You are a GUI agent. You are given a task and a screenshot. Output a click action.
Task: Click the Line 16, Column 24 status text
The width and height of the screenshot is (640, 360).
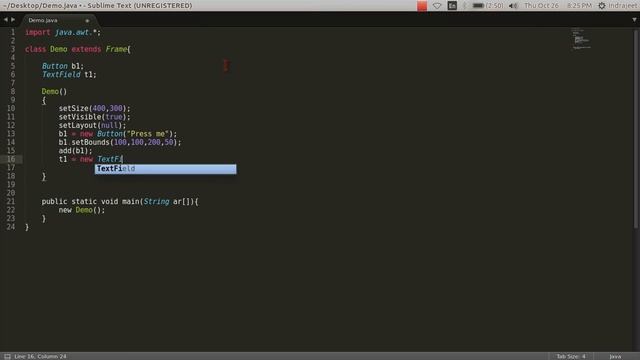pos(40,356)
